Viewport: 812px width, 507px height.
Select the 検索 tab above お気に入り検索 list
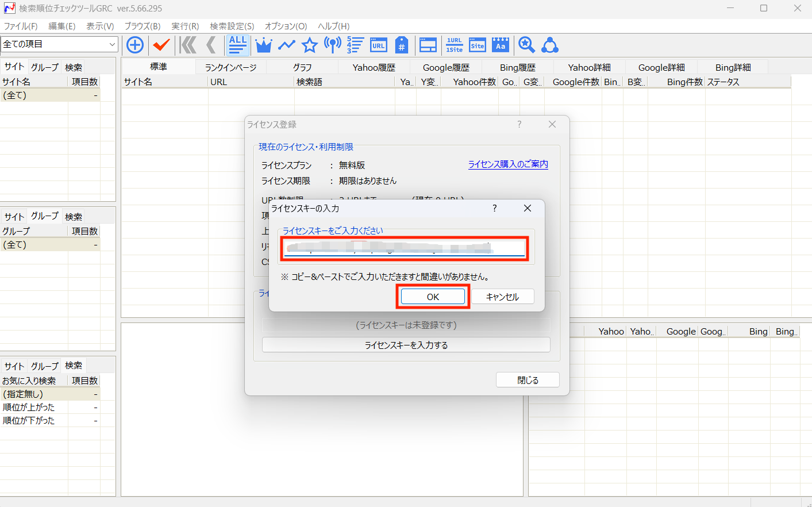(74, 366)
